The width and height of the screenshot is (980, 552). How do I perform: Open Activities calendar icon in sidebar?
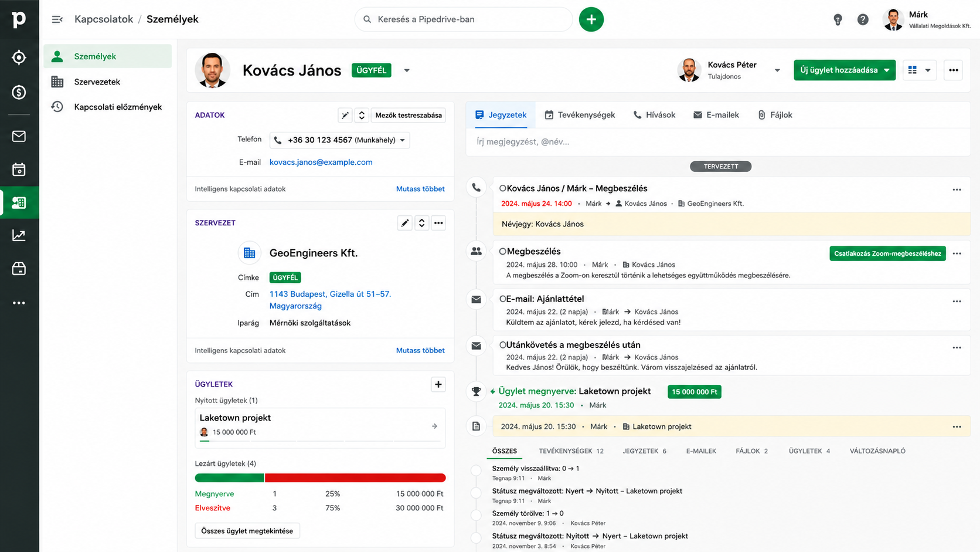point(19,170)
